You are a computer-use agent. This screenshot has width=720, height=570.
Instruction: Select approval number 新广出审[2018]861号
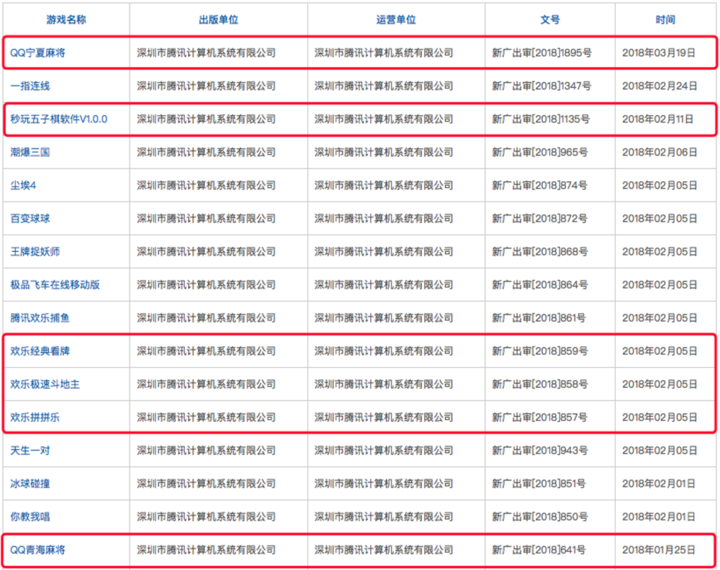tap(539, 317)
